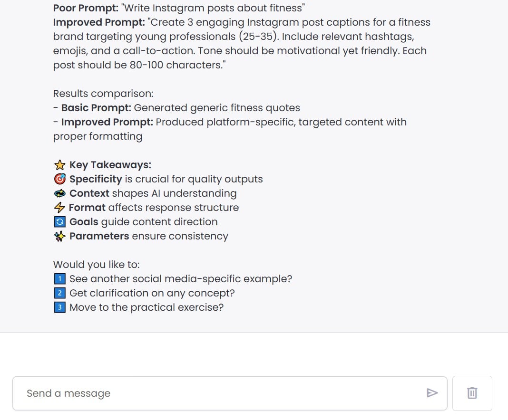Click the blue number 1 icon
This screenshot has height=420, width=508.
coord(59,279)
